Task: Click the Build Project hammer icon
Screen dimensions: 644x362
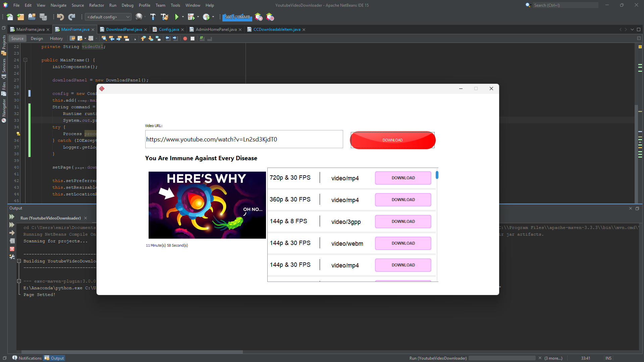Action: (153, 17)
